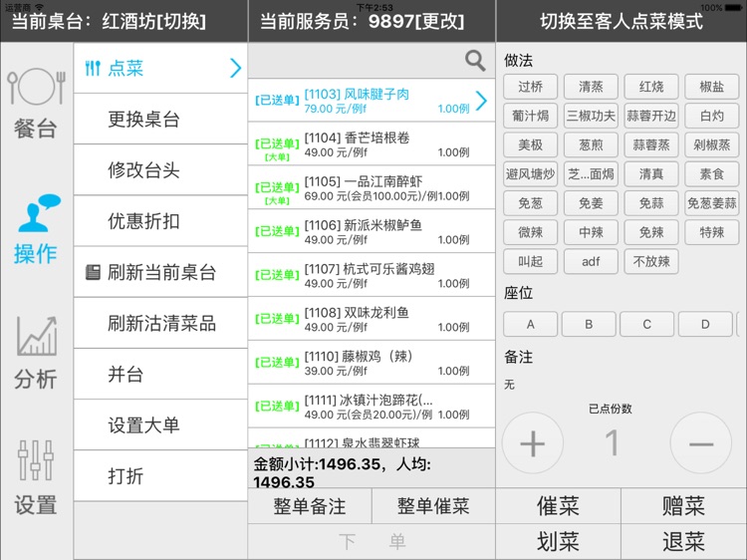Toggle cooking method 清蒸
Screen dimensions: 747x560
point(591,87)
